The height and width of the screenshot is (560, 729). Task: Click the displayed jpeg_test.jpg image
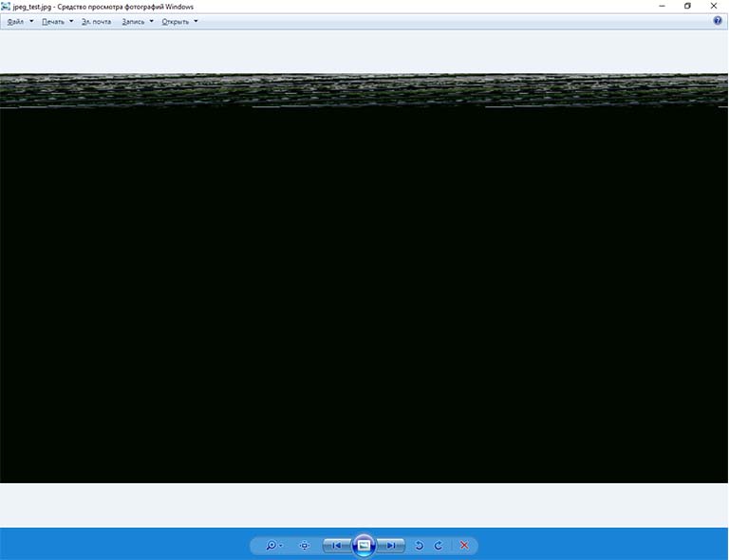[x=364, y=285]
